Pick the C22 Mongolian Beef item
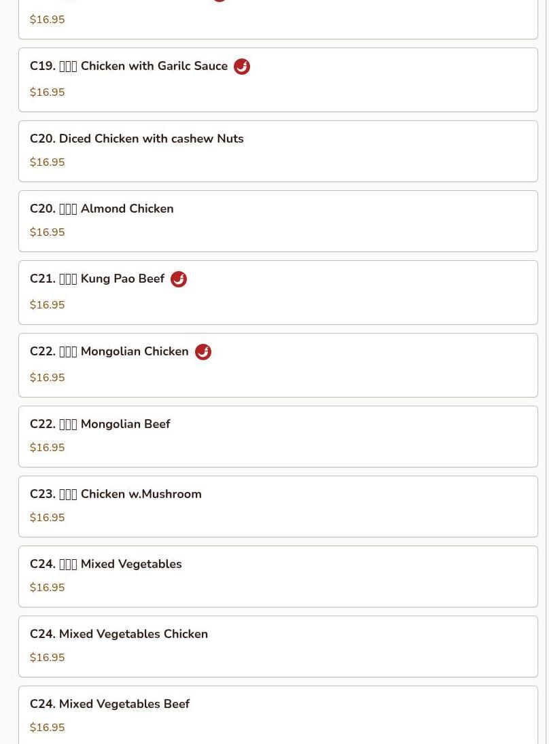The width and height of the screenshot is (560, 744). click(278, 436)
